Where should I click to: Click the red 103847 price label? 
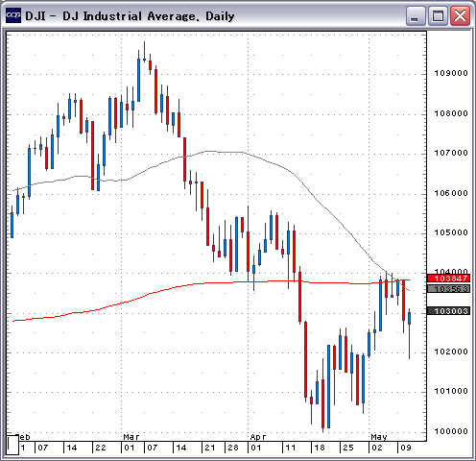pos(448,279)
